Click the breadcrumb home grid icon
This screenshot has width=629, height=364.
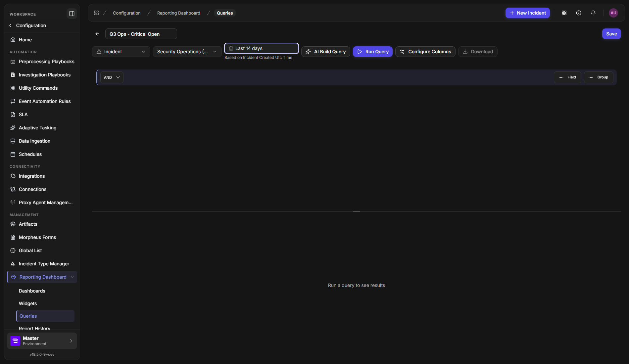point(96,13)
